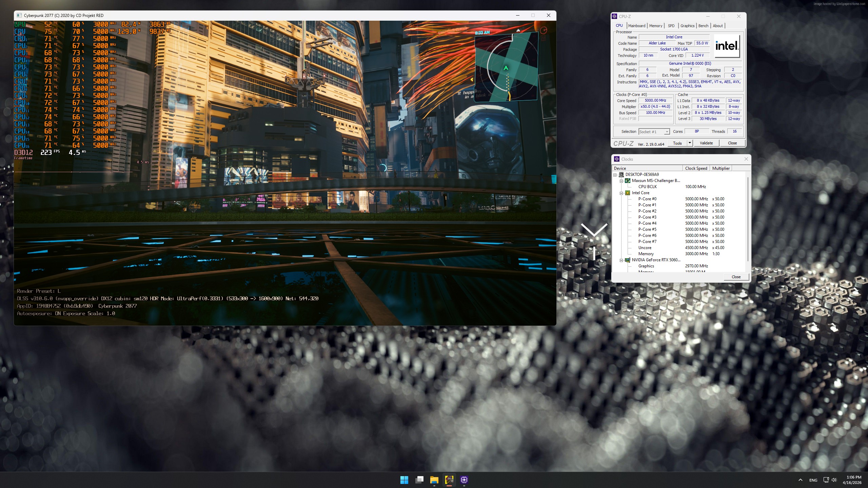Open the Socket #1 selection dropdown
The width and height of the screenshot is (868, 488).
point(667,132)
